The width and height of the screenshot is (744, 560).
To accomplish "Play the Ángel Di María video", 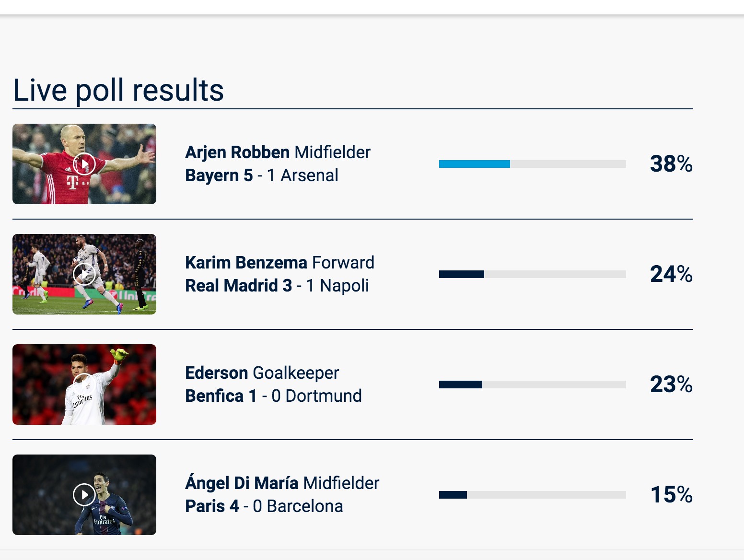I will pyautogui.click(x=84, y=495).
